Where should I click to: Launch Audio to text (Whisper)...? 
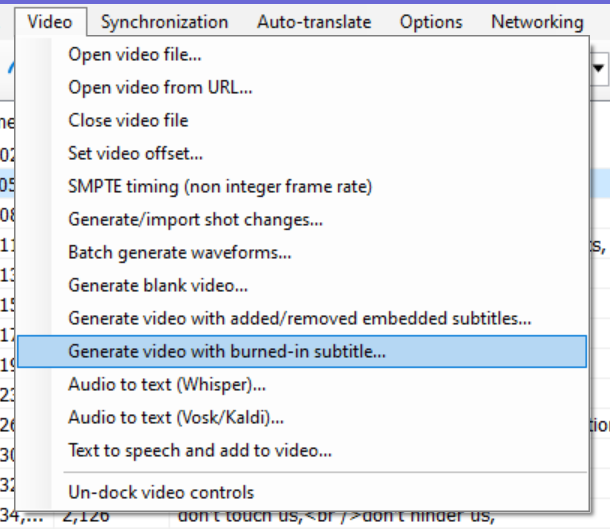pos(167,384)
